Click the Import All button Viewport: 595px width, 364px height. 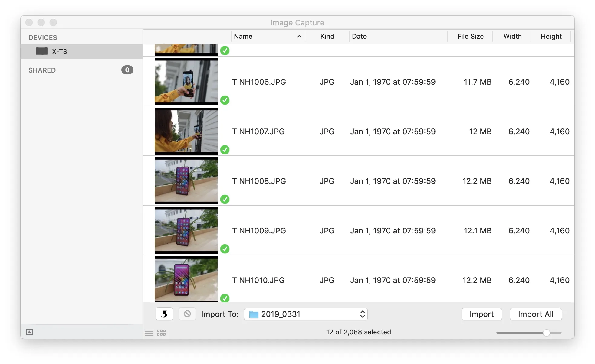point(536,314)
